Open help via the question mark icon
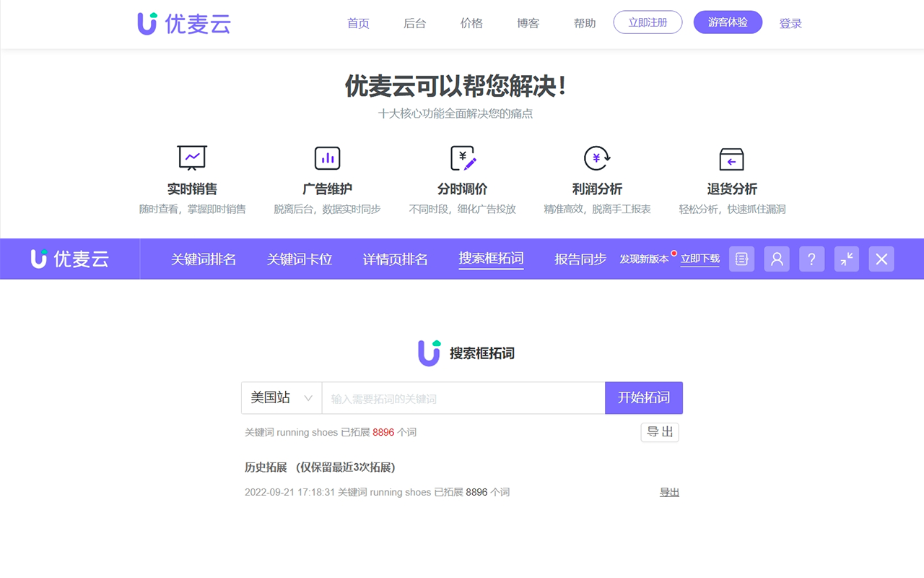924x578 pixels. [x=811, y=259]
